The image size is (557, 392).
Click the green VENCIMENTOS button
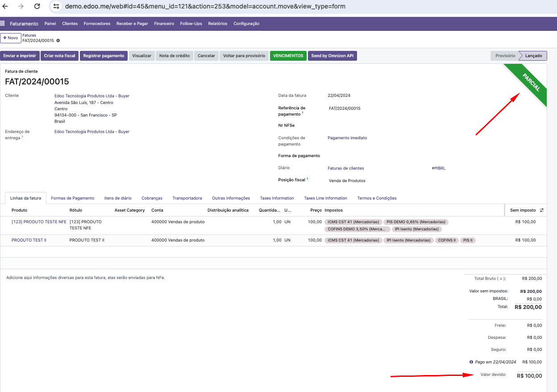[288, 56]
